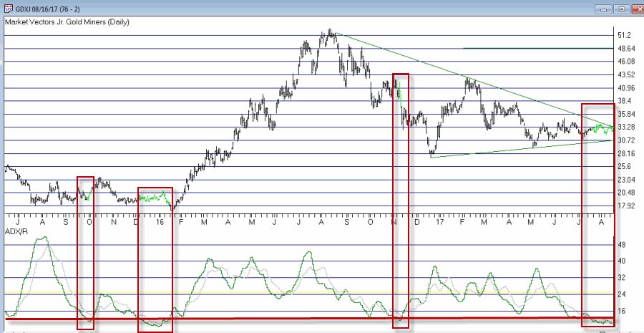Screen dimensions: 644x333
Task: Click the 48.64 price axis value
Action: pyautogui.click(x=626, y=49)
